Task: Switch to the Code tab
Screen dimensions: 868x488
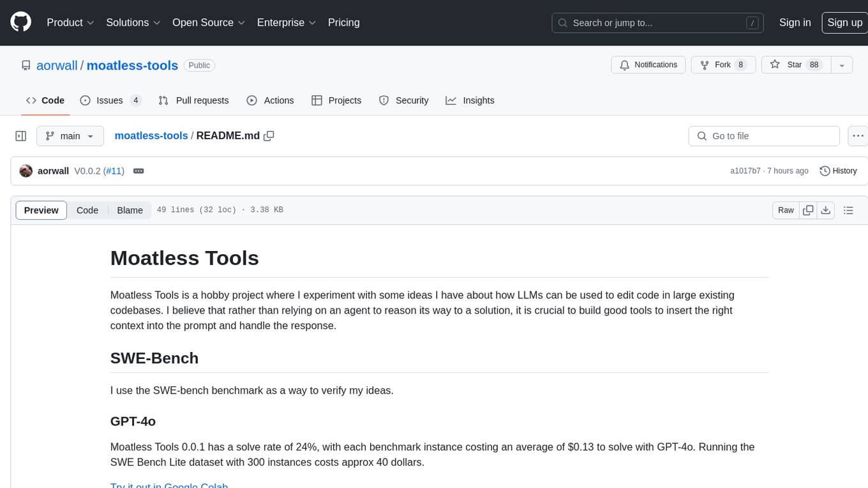Action: coord(45,100)
